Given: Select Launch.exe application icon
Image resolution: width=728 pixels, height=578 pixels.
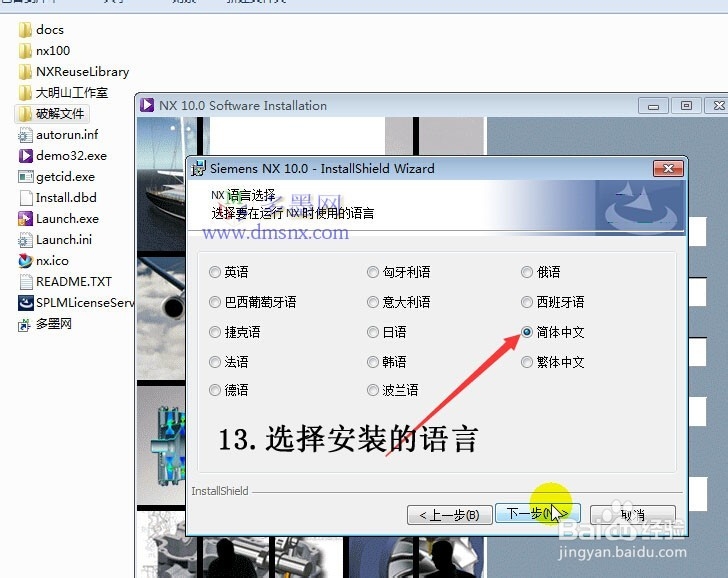Looking at the screenshot, I should 25,219.
